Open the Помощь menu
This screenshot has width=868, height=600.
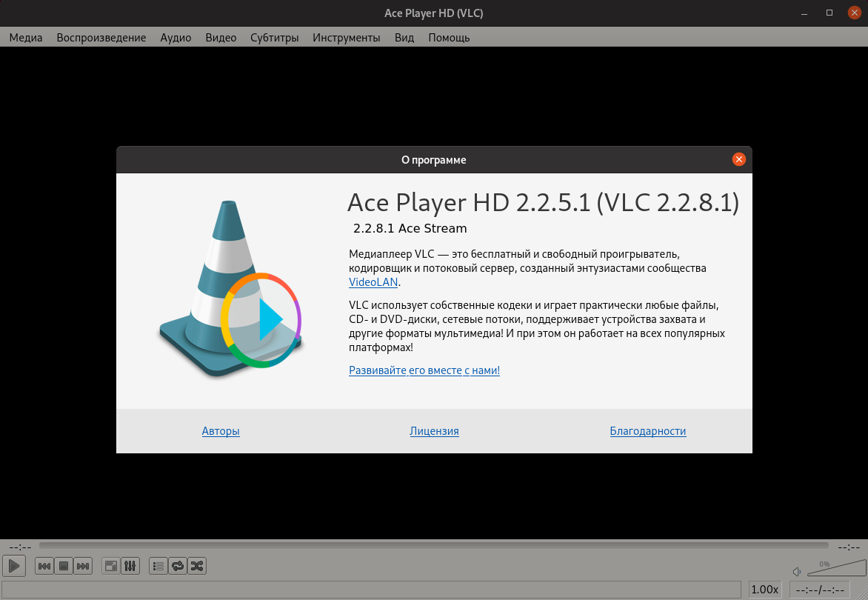tap(449, 38)
